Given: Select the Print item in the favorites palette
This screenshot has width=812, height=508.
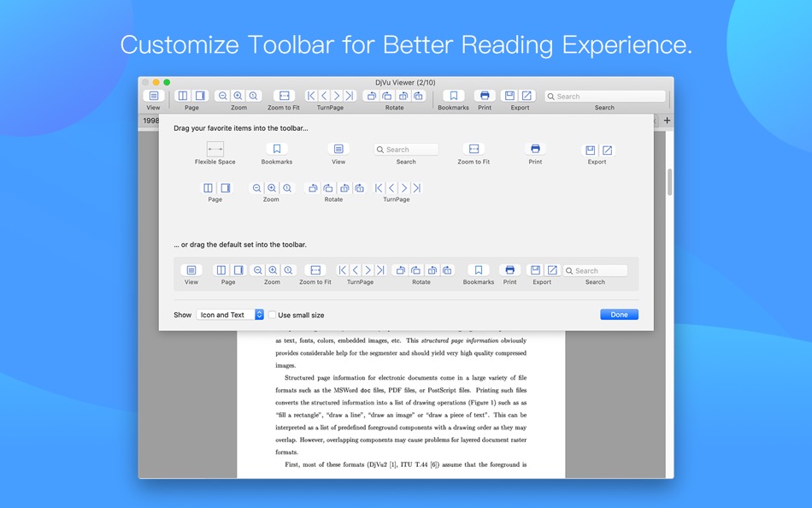Looking at the screenshot, I should pos(535,150).
